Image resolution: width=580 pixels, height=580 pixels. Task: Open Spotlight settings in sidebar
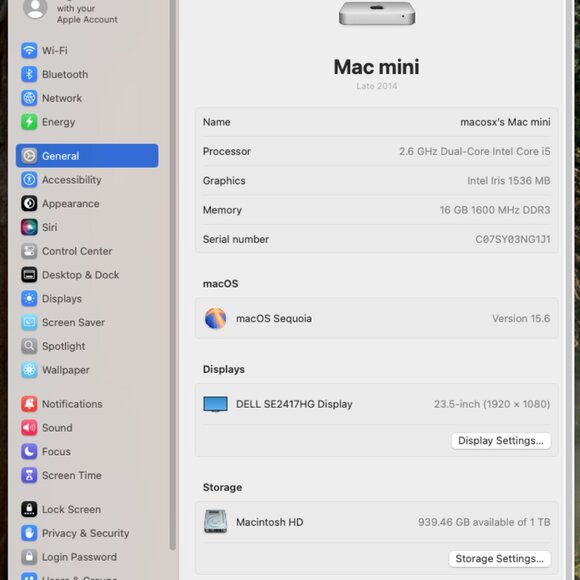[x=87, y=346]
